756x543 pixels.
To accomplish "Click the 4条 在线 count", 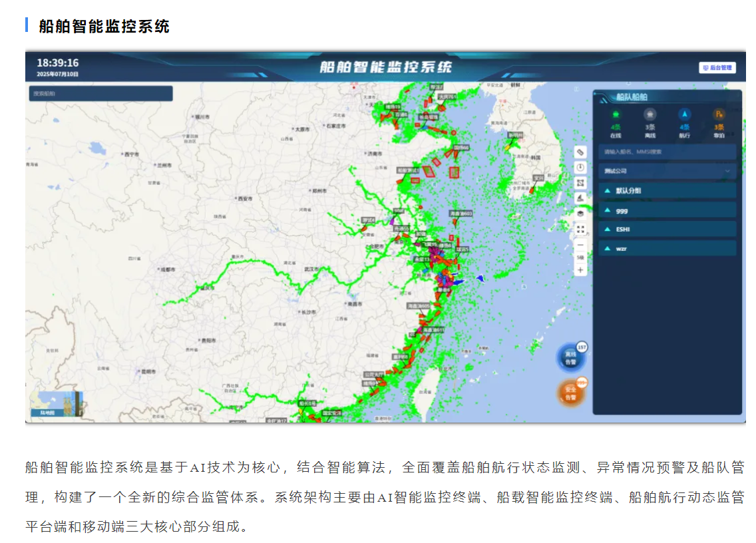I will pyautogui.click(x=616, y=131).
